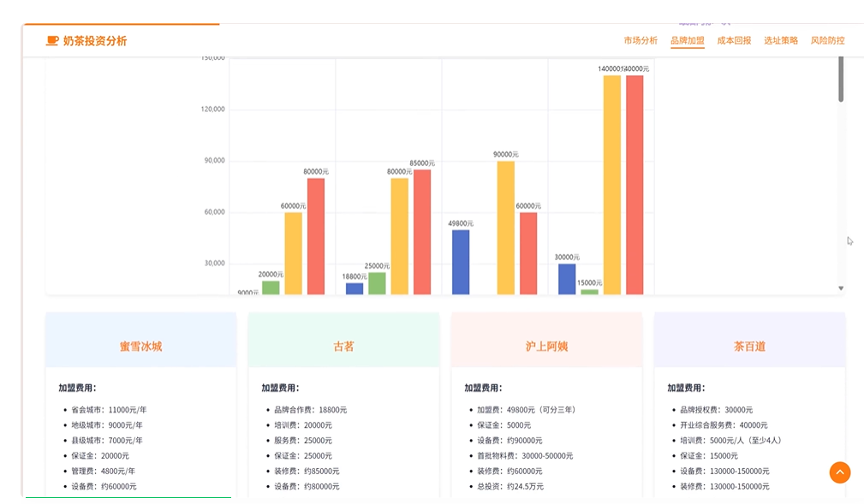864x504 pixels.
Task: Click 保证金：25000元 in 古茗 card
Action: pos(303,456)
